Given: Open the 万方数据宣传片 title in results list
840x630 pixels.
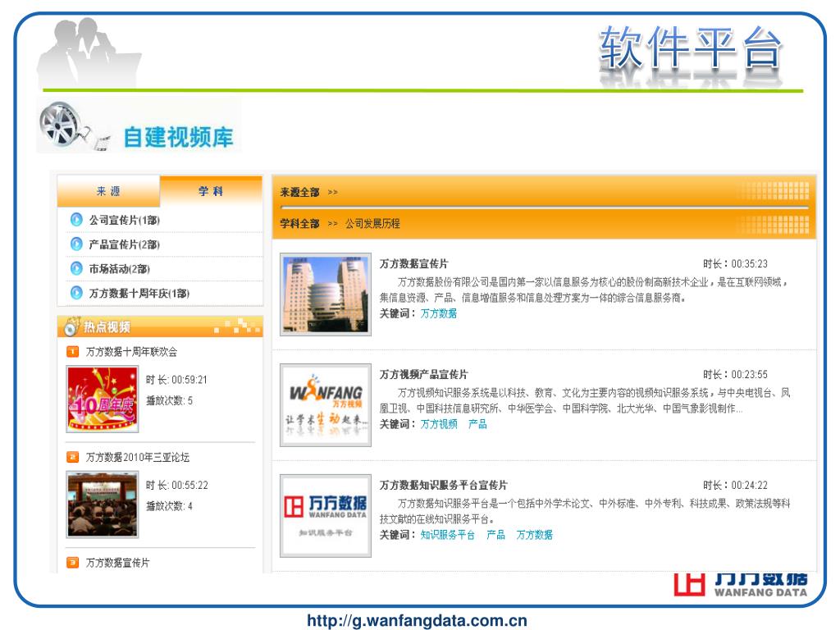Looking at the screenshot, I should (413, 263).
